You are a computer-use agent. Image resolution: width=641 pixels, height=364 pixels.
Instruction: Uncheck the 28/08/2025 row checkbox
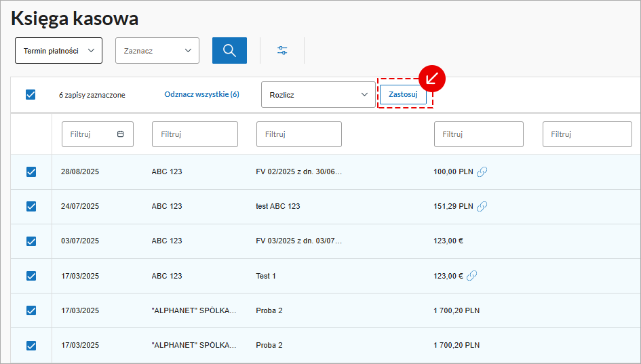(x=31, y=172)
